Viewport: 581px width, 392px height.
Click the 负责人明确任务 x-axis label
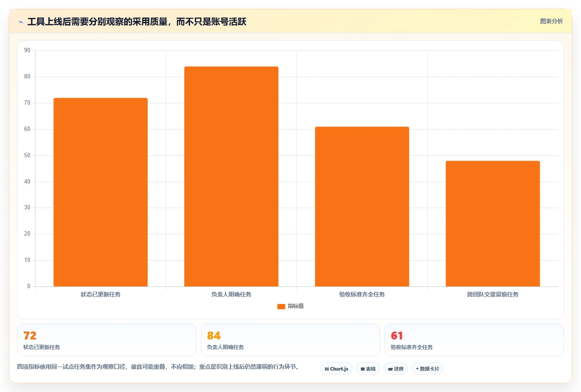(231, 294)
